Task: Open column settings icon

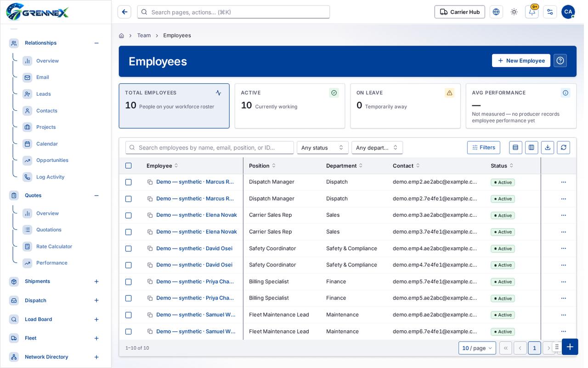Action: click(531, 148)
